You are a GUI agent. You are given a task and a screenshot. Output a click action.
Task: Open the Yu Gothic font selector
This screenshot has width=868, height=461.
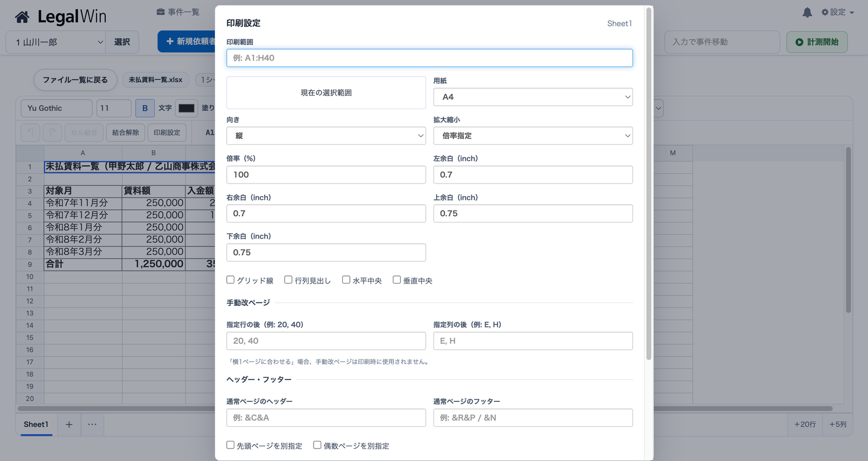(56, 108)
